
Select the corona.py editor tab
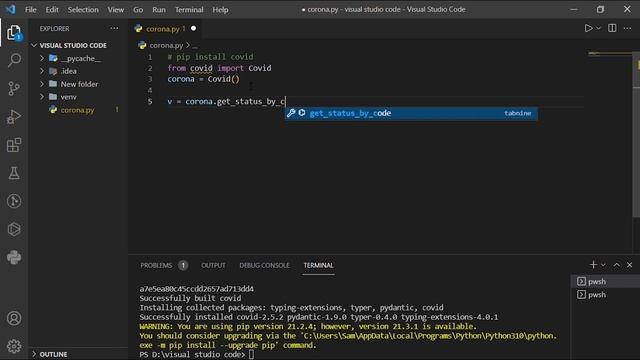165,29
